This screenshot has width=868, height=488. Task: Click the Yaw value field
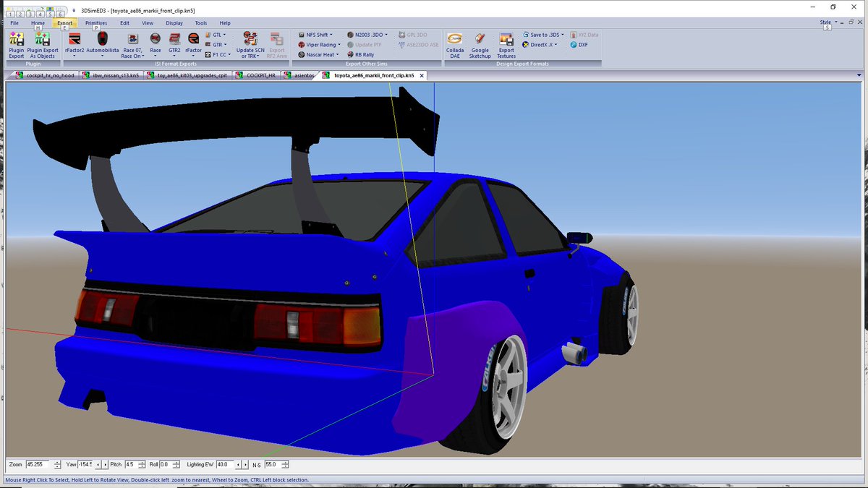pyautogui.click(x=87, y=464)
